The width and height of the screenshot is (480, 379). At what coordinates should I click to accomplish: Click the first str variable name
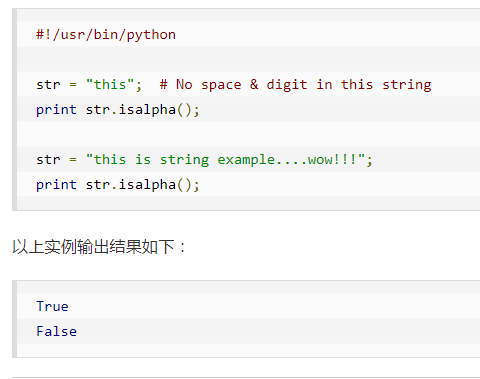(x=48, y=85)
